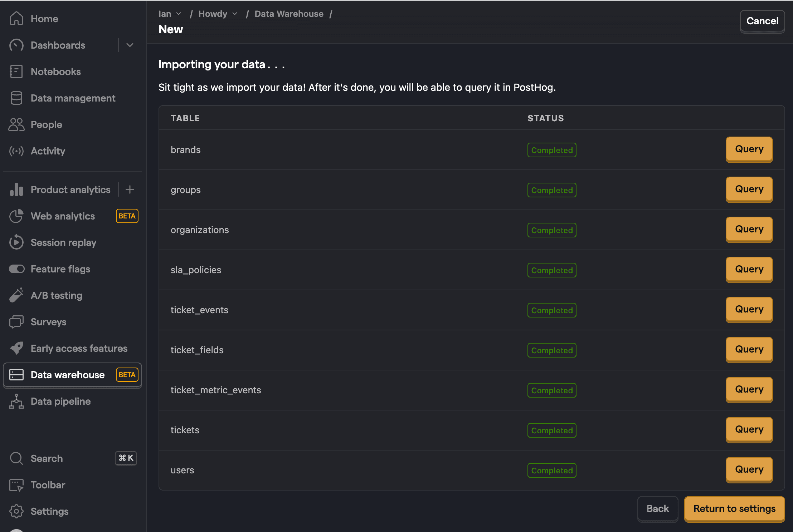Click the Feature flags toggle icon
The height and width of the screenshot is (532, 793).
point(16,269)
